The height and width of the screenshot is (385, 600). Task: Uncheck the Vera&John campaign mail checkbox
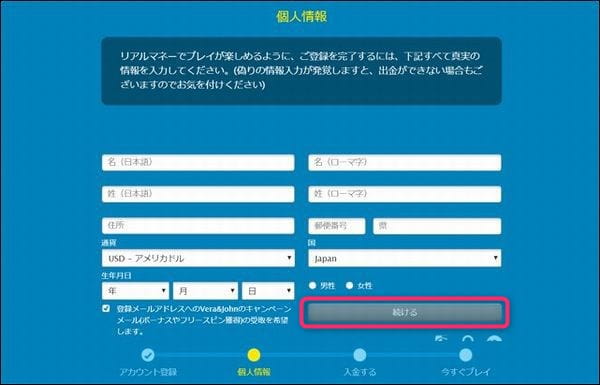[x=106, y=308]
